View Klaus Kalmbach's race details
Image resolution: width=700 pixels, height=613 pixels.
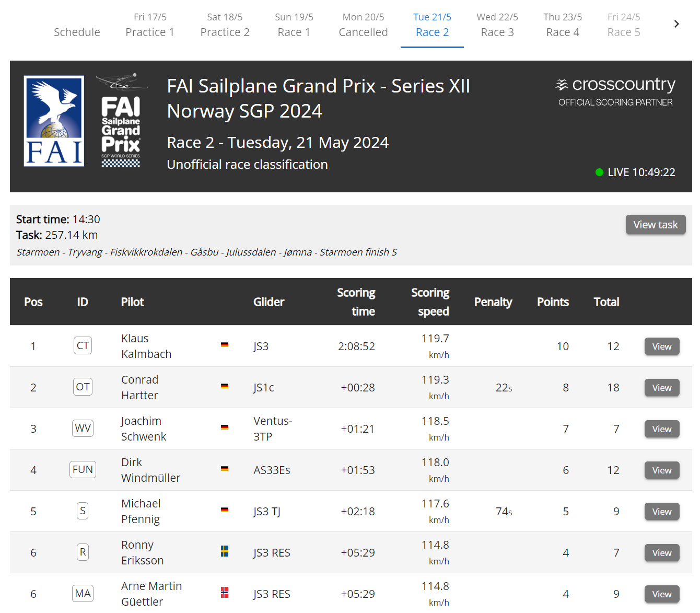[662, 346]
